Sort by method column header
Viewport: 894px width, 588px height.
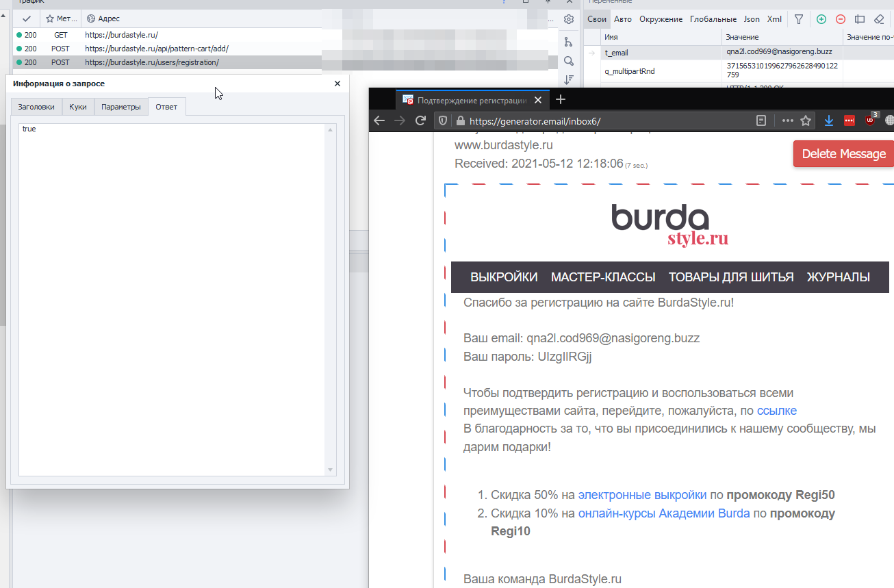(x=61, y=19)
